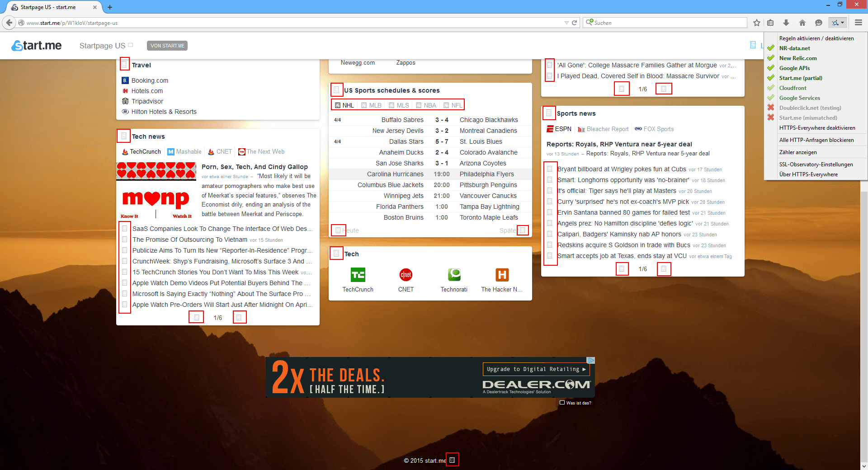The height and width of the screenshot is (470, 868).
Task: Open the search engine selector in Suchen box
Action: tap(590, 22)
